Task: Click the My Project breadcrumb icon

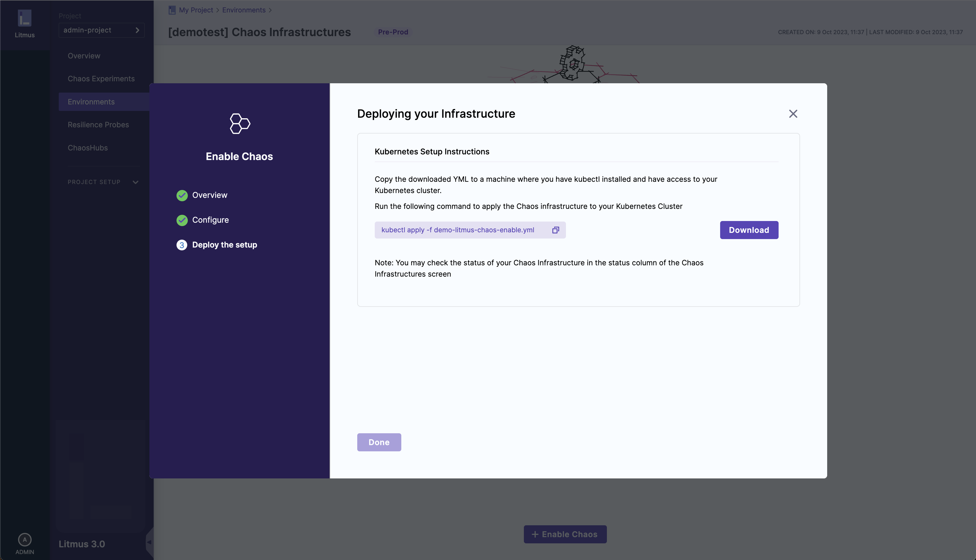Action: [x=172, y=10]
